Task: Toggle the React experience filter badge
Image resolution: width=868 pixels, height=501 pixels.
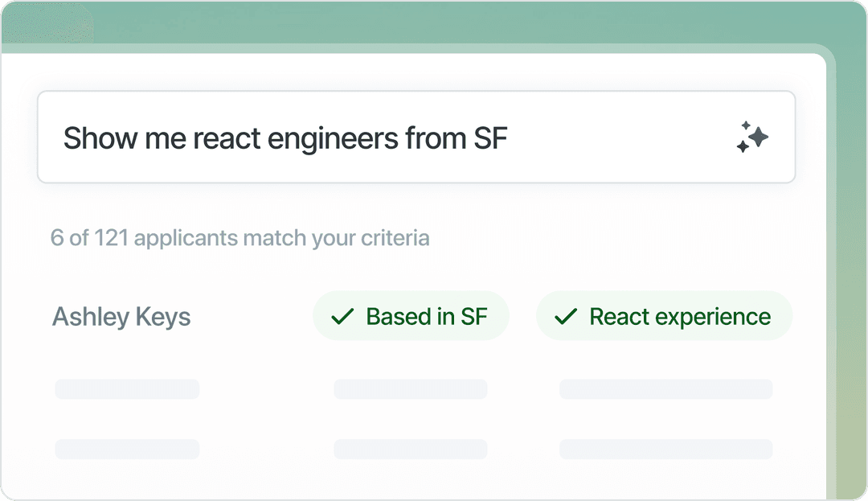Action: pos(664,315)
